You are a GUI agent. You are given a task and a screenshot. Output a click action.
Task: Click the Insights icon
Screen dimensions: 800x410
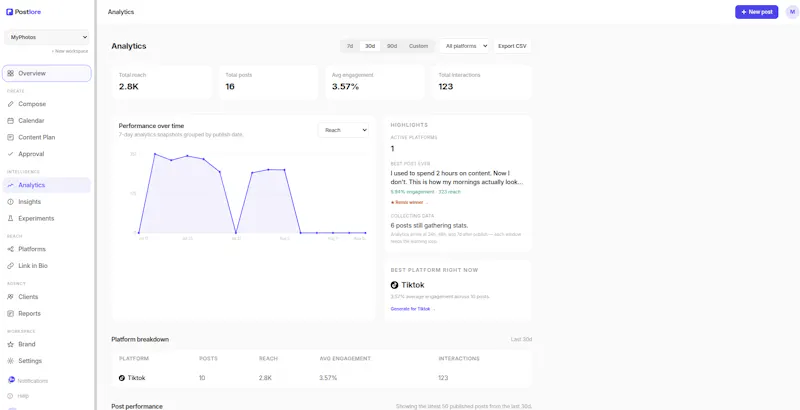tap(11, 202)
